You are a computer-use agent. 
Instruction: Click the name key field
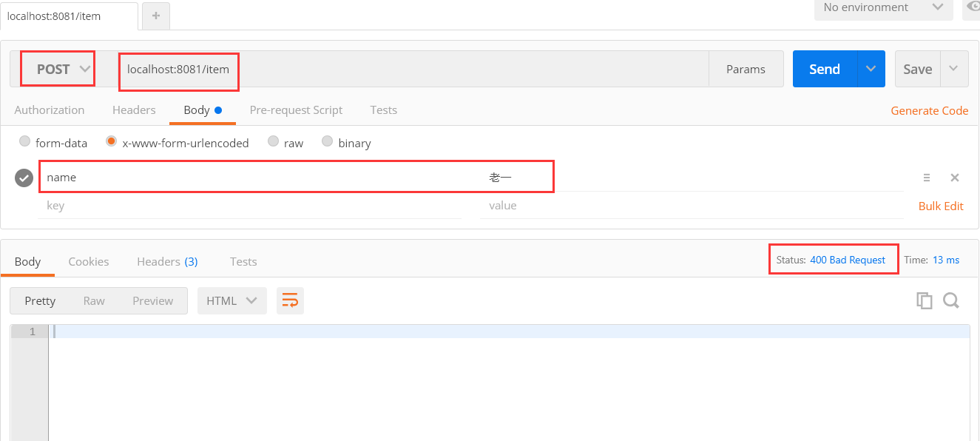[250, 178]
